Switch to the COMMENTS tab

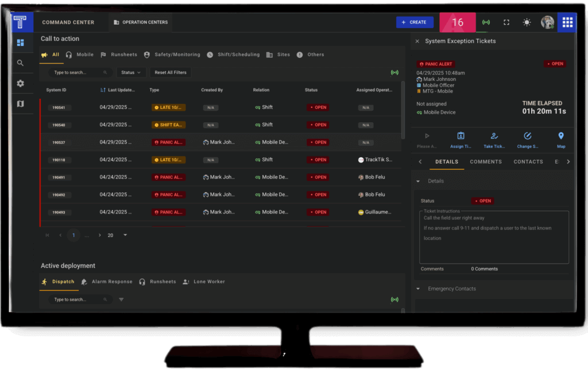coord(486,162)
